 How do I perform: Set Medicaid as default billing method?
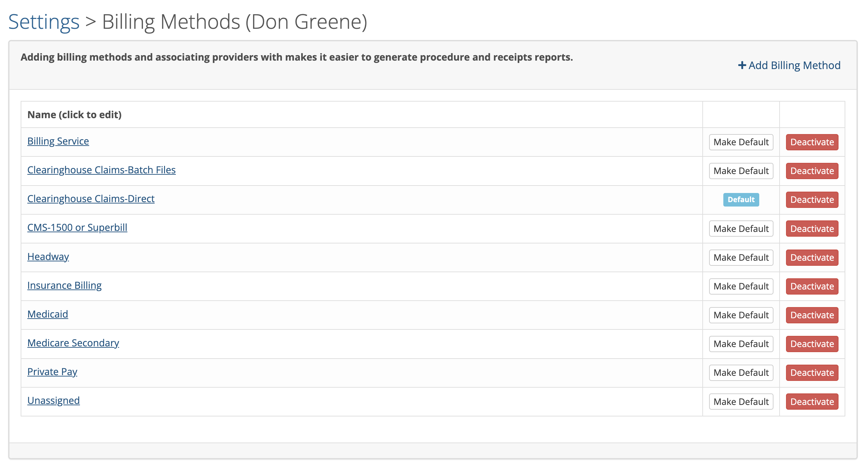pos(741,315)
